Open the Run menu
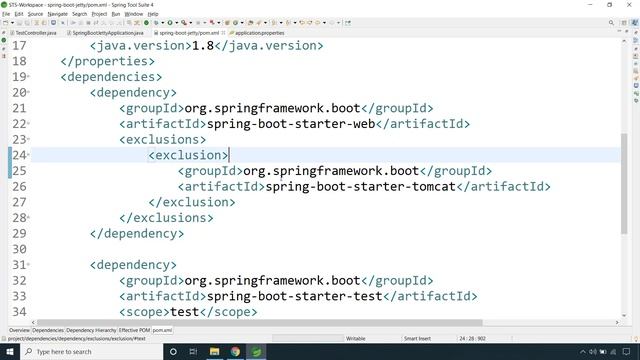Screen dimensions: 640x360 pyautogui.click(x=116, y=14)
